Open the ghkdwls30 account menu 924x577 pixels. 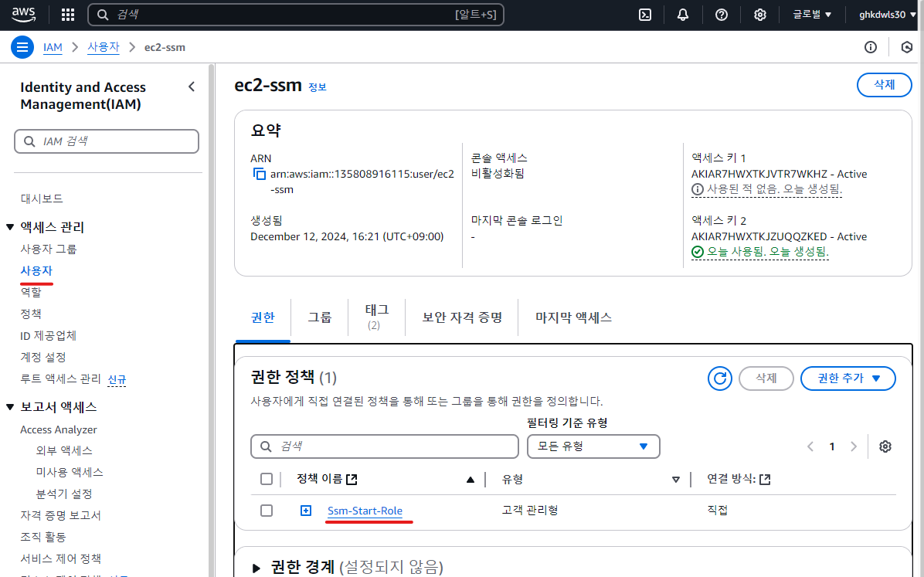[x=888, y=15]
